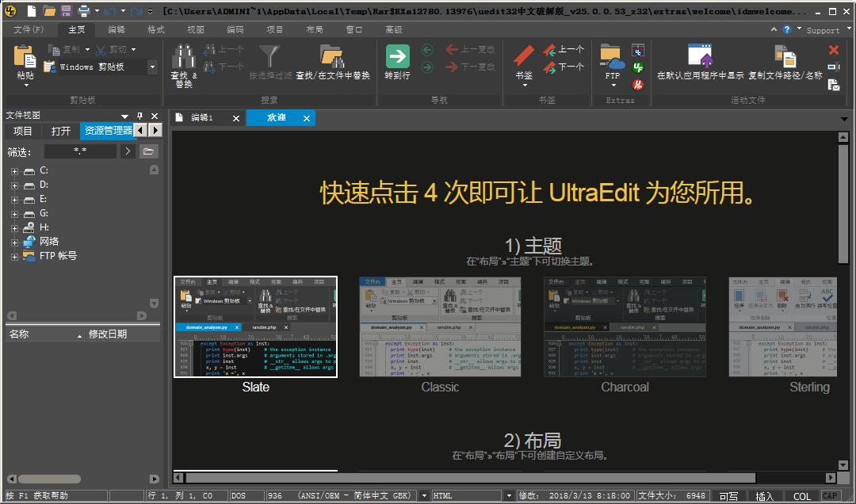Click 在默认应用程序中显示 (Show in default application) icon

(x=700, y=56)
